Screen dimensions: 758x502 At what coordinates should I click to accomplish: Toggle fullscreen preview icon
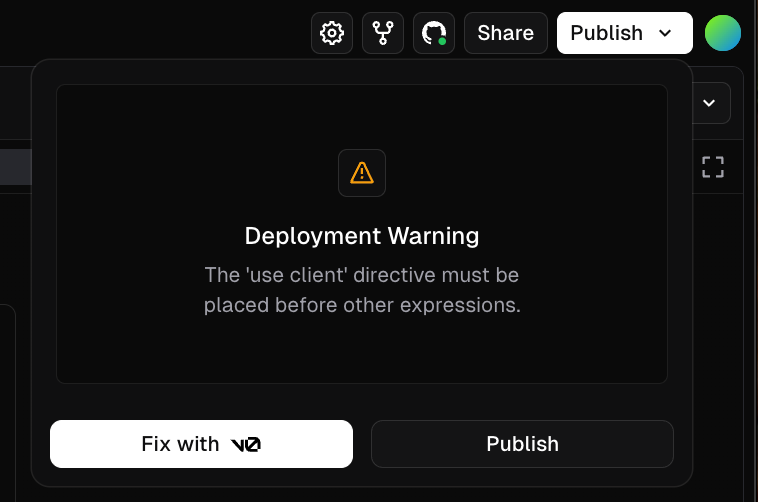(x=713, y=167)
